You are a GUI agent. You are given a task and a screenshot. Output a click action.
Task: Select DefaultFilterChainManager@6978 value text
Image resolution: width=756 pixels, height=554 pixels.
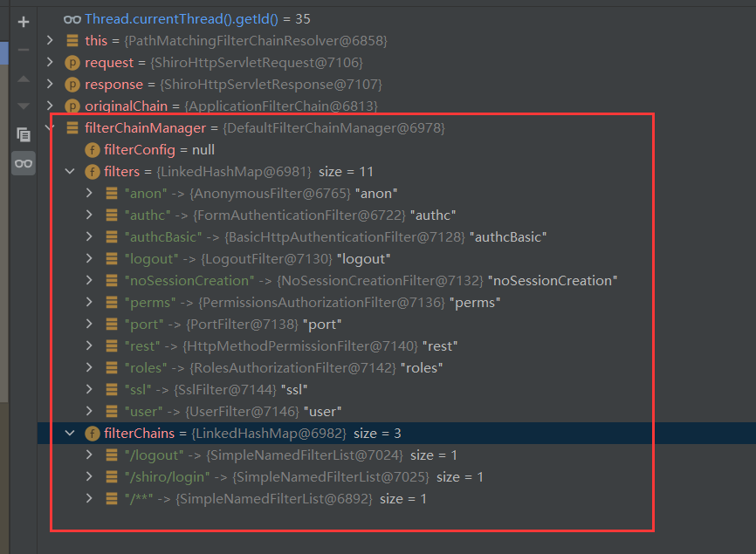(x=333, y=128)
